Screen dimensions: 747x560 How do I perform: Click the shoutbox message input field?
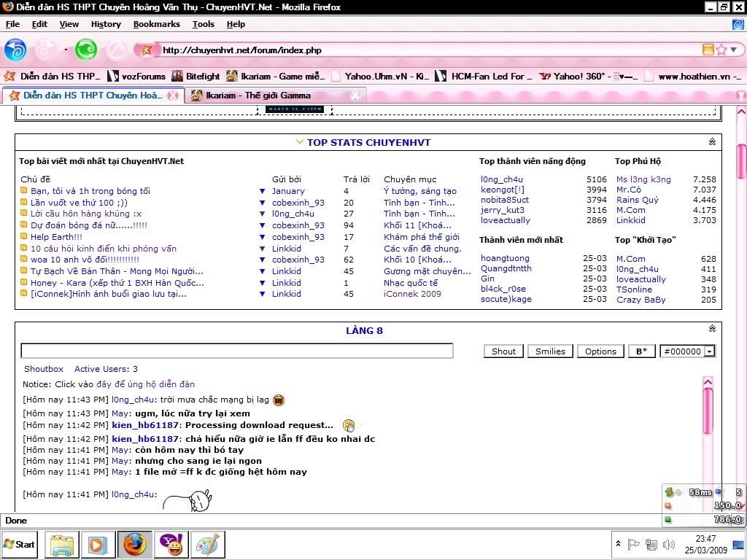(x=237, y=351)
